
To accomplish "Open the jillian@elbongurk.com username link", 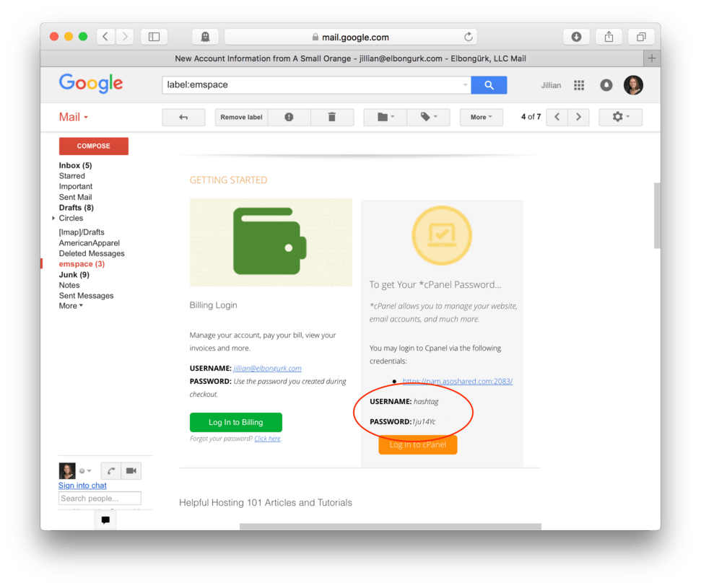I will pyautogui.click(x=267, y=368).
